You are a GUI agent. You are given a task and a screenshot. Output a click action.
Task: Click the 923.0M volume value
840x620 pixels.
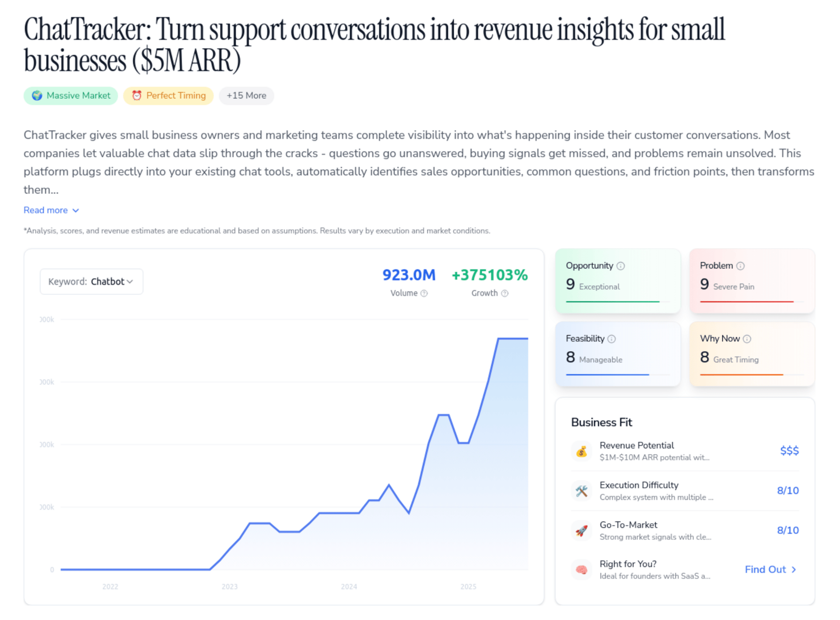pyautogui.click(x=409, y=275)
